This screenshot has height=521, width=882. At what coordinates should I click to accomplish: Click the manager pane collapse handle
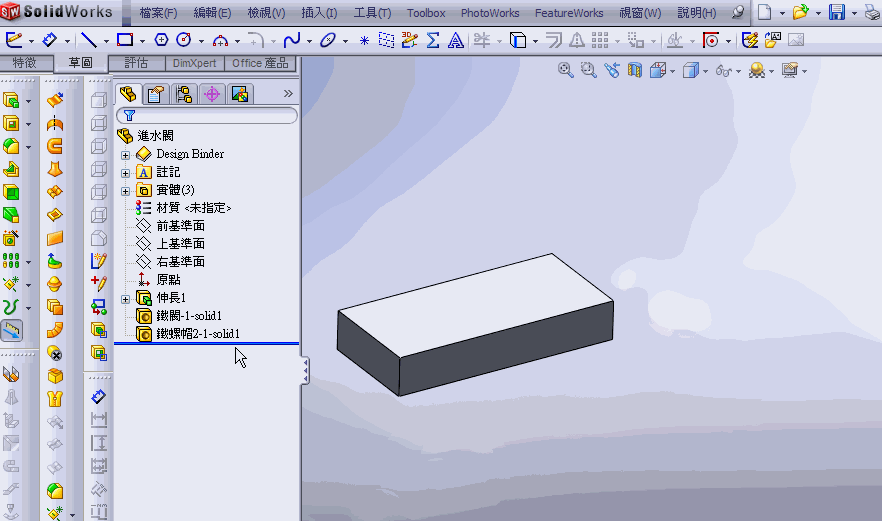(305, 371)
